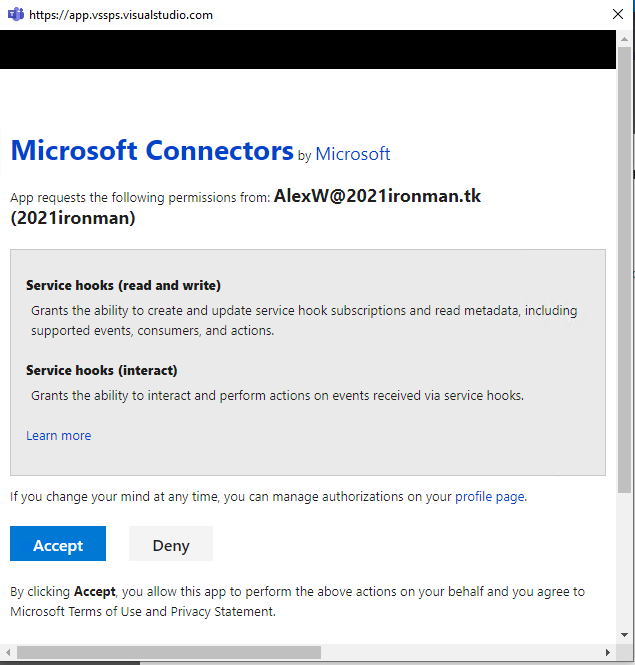Viewport: 635px width, 665px height.
Task: Open the profile page link
Action: pos(490,496)
